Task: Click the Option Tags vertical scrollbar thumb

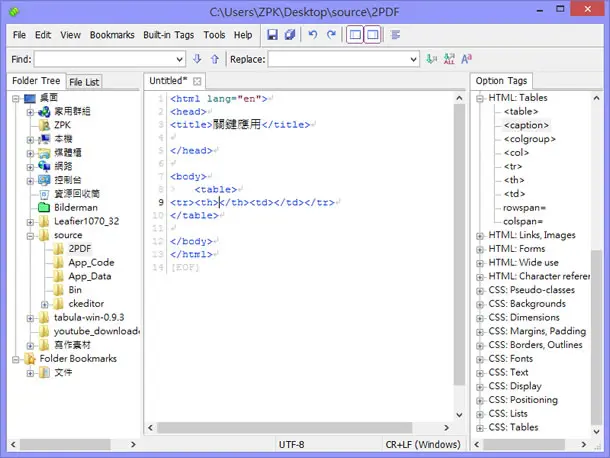Action: pos(596,337)
